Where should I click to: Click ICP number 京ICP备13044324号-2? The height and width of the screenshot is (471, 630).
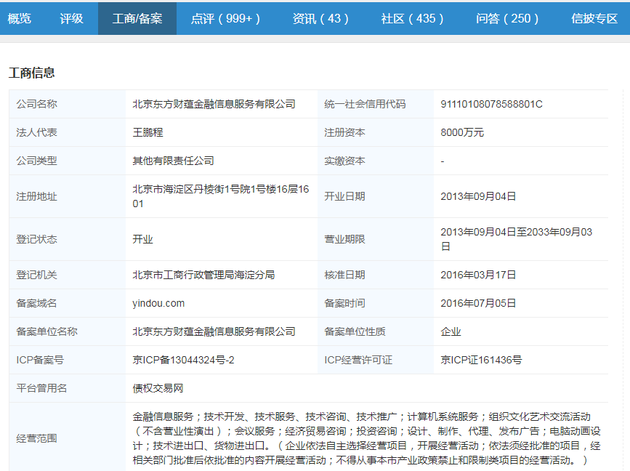pos(183,360)
